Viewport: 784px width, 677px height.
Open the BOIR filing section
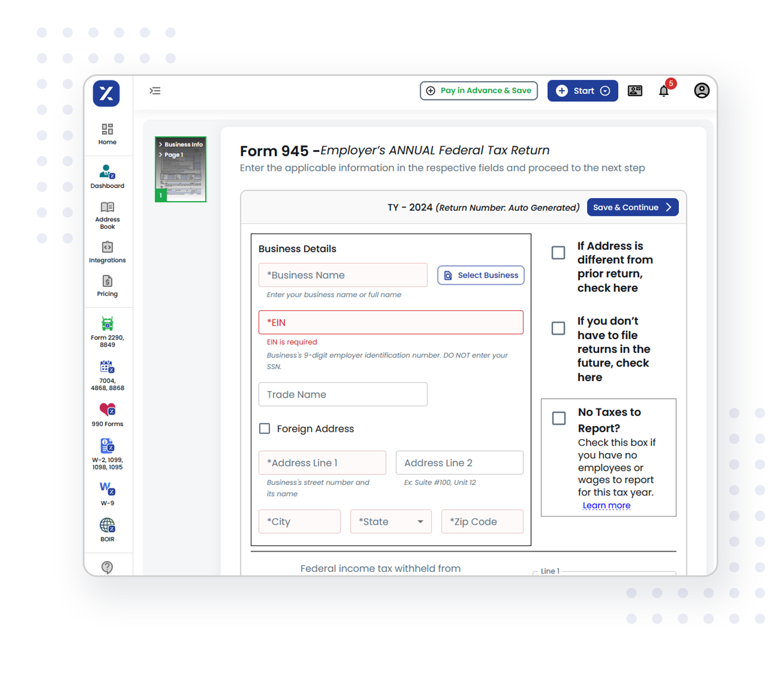pyautogui.click(x=107, y=529)
